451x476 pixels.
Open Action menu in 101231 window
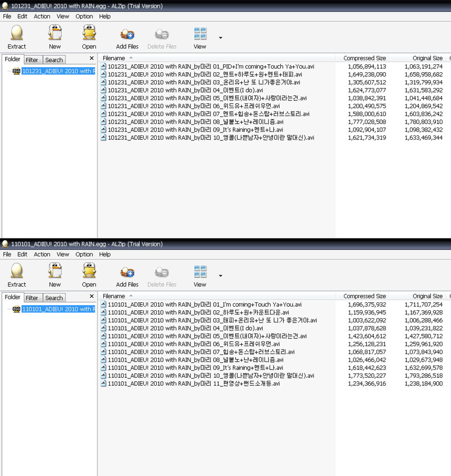42,16
